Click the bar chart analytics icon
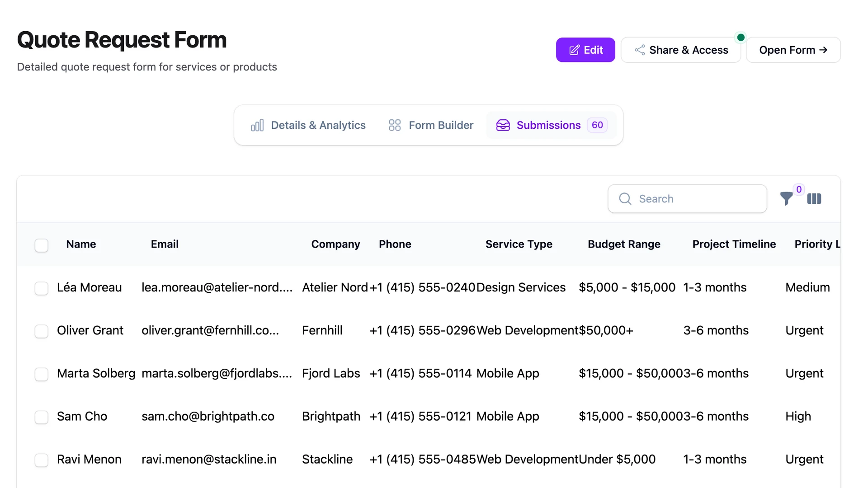Screen dimensions: 868x488 [257, 125]
